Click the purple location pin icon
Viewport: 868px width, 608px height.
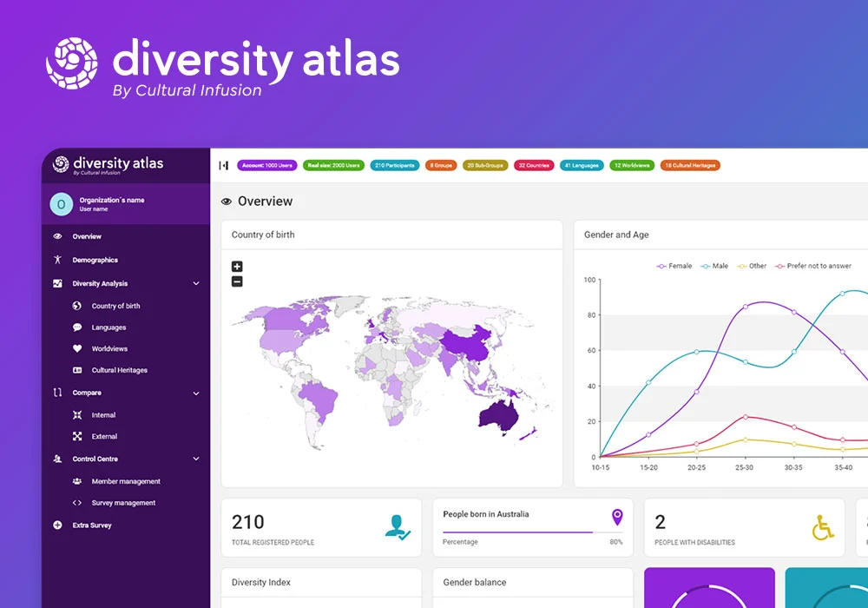tap(617, 517)
